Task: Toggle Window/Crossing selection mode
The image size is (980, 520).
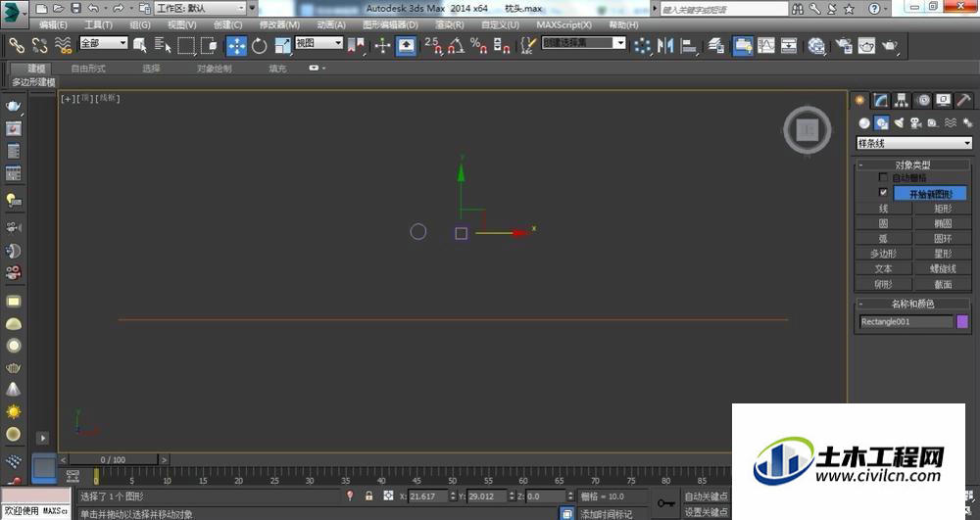Action: click(x=209, y=46)
